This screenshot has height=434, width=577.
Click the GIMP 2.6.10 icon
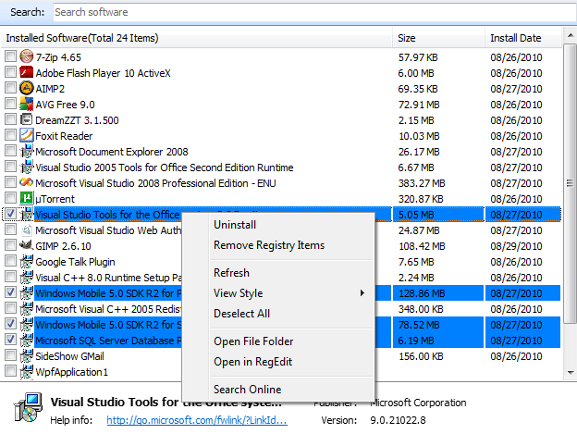26,246
